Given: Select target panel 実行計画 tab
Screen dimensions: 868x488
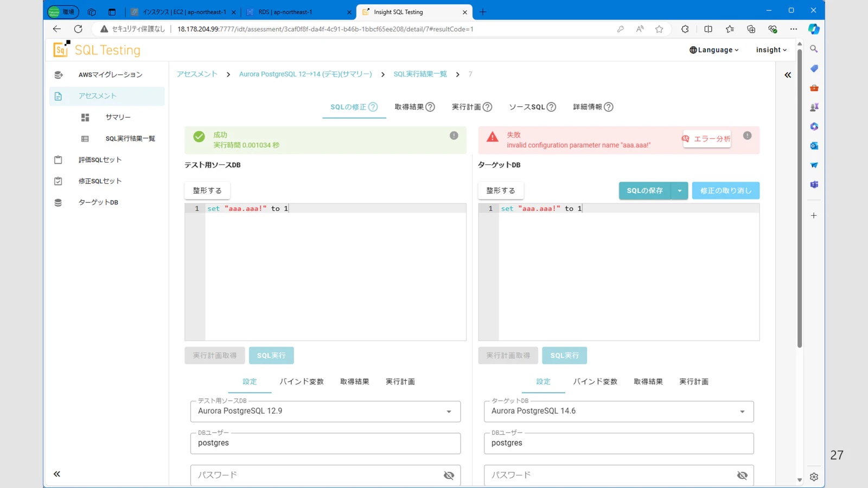Looking at the screenshot, I should pos(694,382).
